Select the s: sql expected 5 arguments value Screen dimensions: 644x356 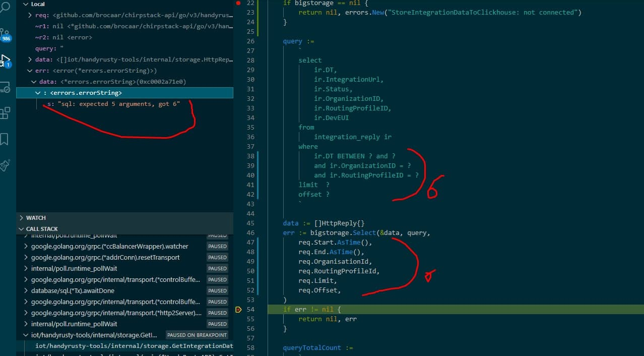coord(118,104)
